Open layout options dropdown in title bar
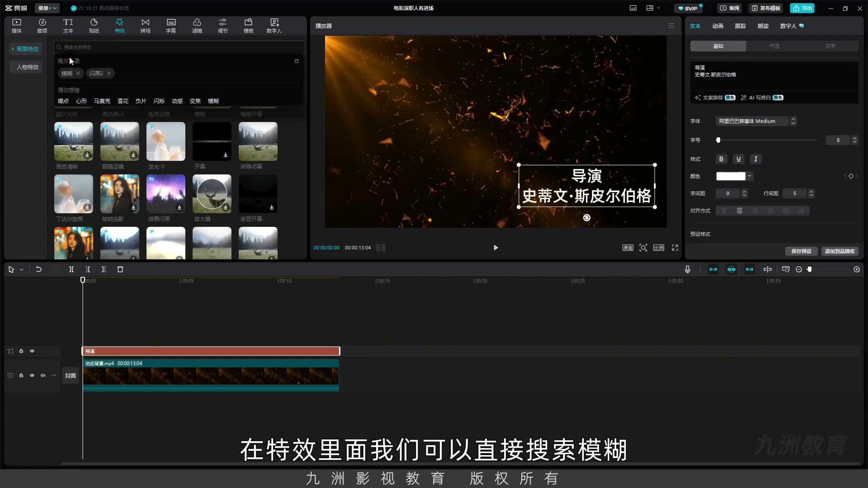This screenshot has width=868, height=488. click(653, 8)
